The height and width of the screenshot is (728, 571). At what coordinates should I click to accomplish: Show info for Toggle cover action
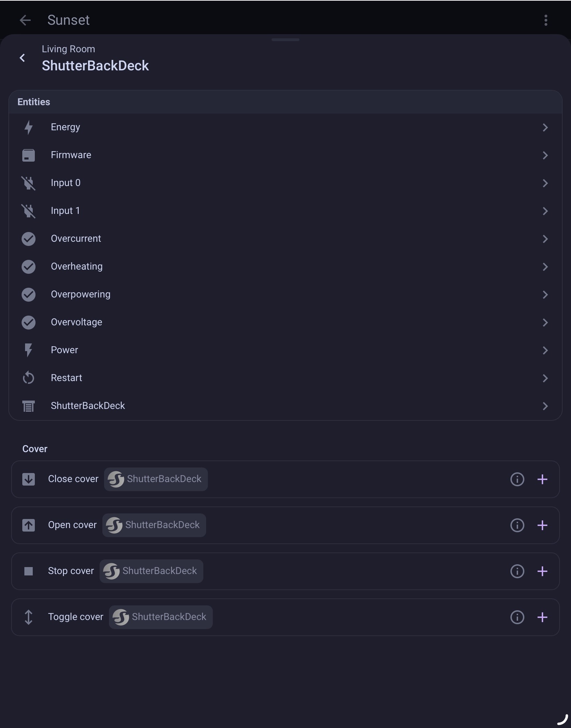[517, 617]
